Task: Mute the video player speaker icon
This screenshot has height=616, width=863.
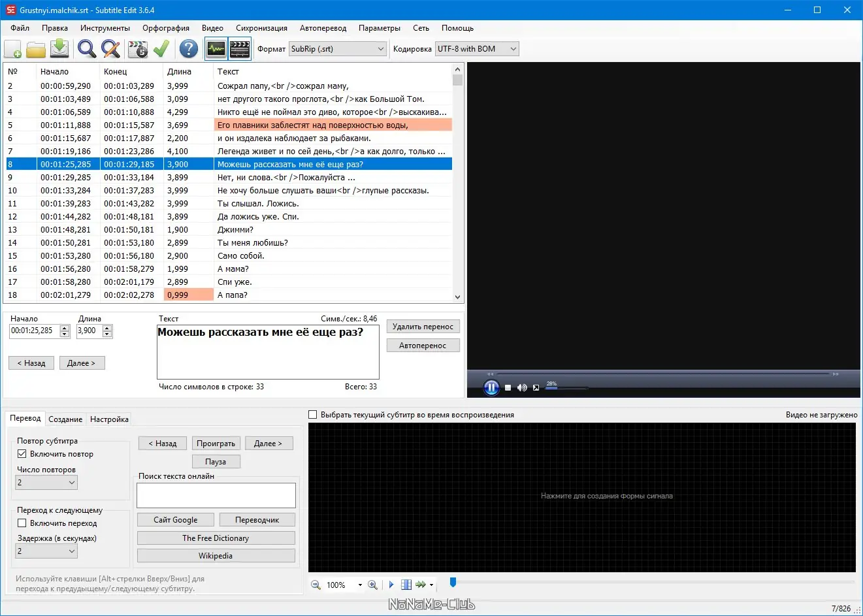Action: coord(522,388)
